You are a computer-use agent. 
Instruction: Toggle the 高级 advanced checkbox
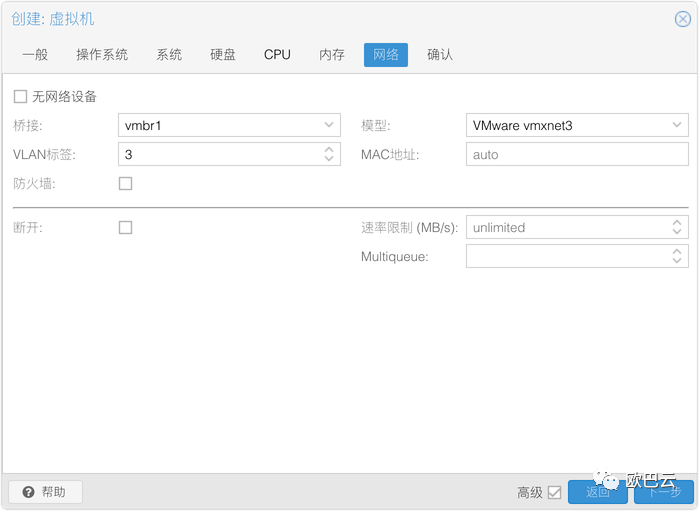555,493
